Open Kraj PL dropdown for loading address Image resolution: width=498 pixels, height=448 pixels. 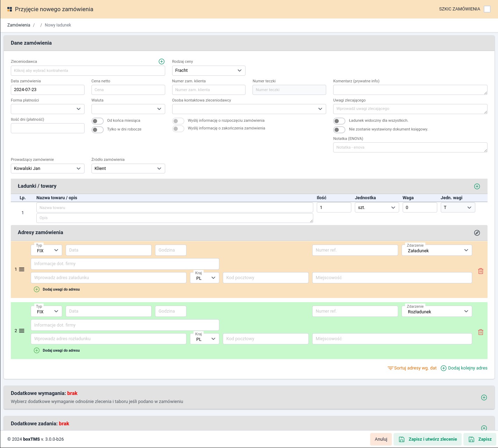pyautogui.click(x=205, y=278)
